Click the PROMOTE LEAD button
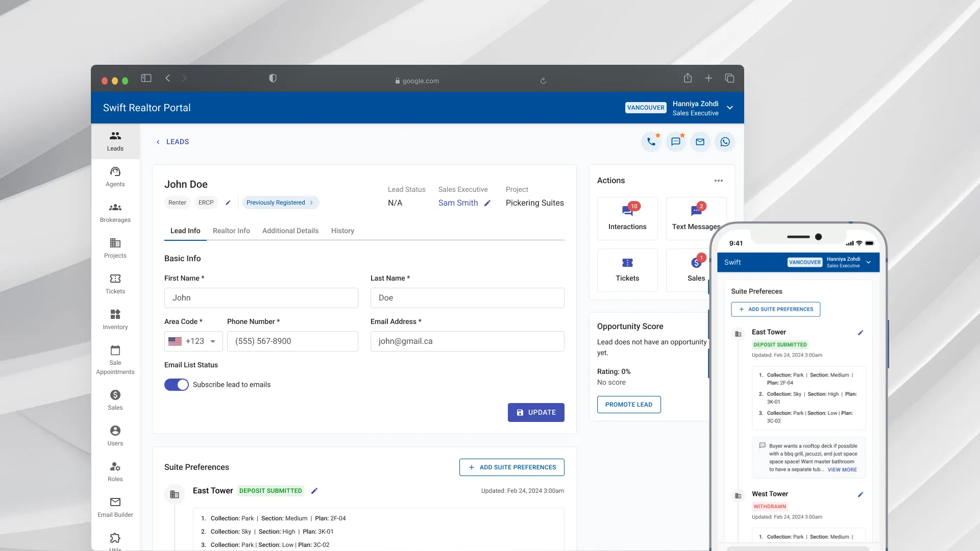Image resolution: width=980 pixels, height=551 pixels. pyautogui.click(x=629, y=405)
